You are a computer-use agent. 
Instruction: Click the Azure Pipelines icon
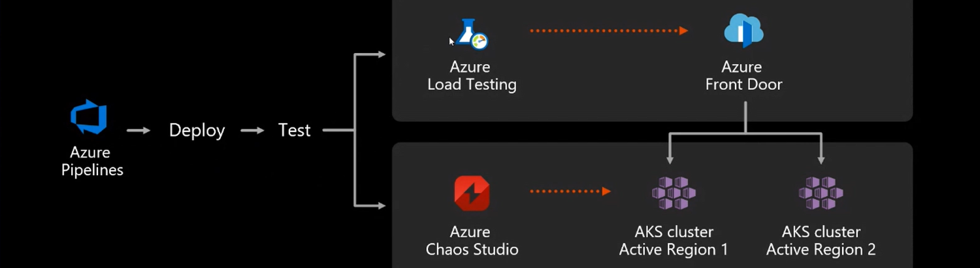89,117
